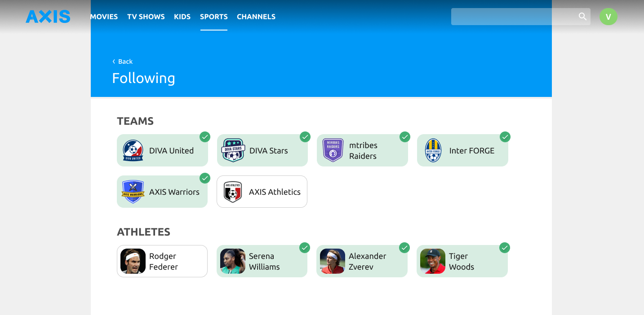Screen dimensions: 644x315
Task: Open the TV SHOWS navigation item
Action: (x=146, y=17)
